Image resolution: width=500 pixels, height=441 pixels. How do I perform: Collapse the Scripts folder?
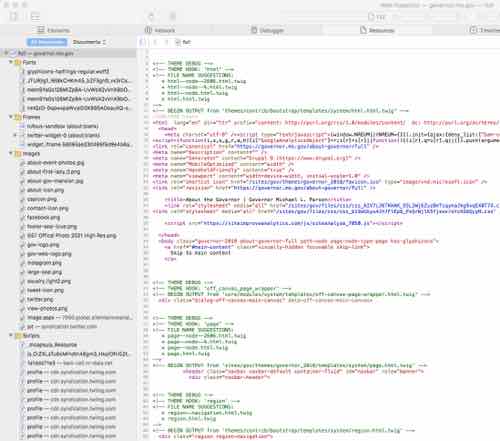click(x=11, y=335)
